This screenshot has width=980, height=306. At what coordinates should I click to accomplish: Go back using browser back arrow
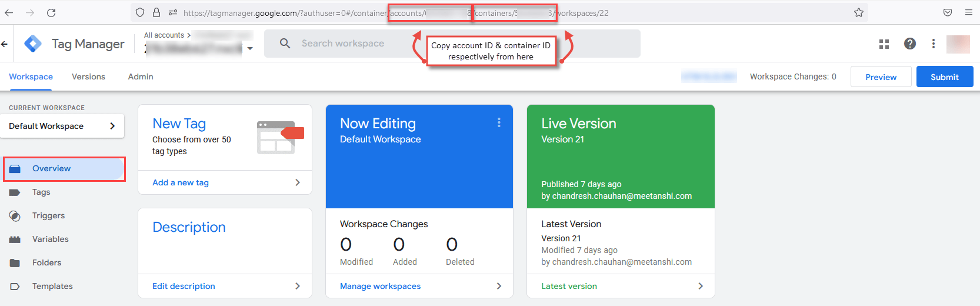tap(9, 12)
